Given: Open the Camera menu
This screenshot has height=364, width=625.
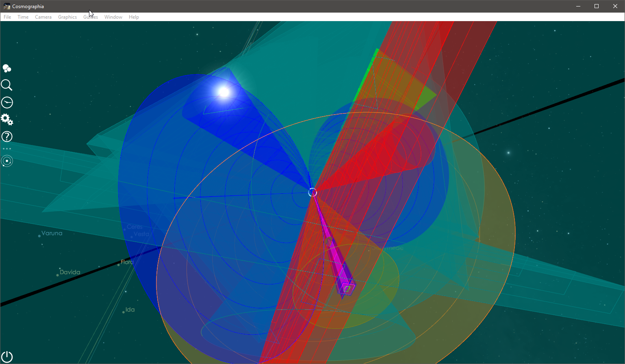Looking at the screenshot, I should [43, 17].
